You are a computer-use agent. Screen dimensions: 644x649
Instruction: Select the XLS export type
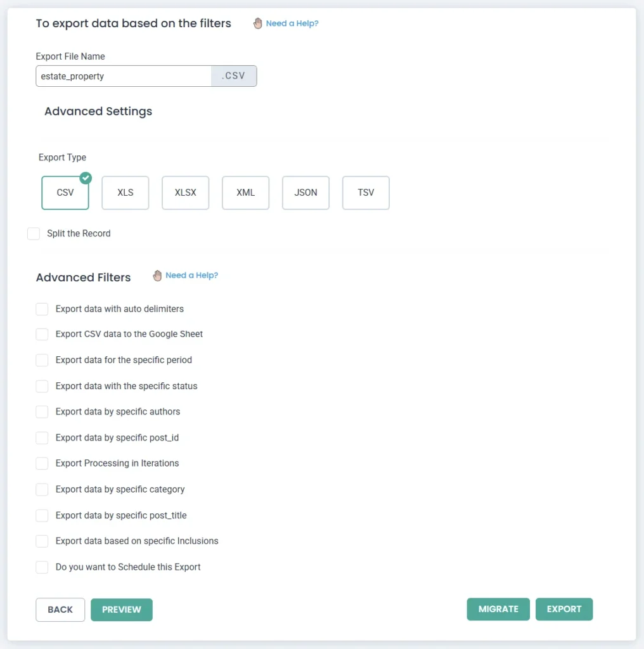(126, 193)
